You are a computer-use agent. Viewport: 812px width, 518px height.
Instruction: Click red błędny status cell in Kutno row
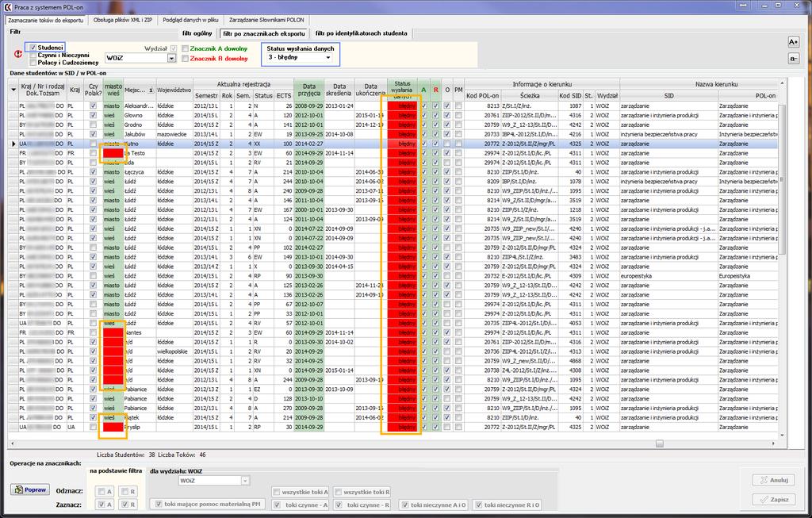coord(402,144)
